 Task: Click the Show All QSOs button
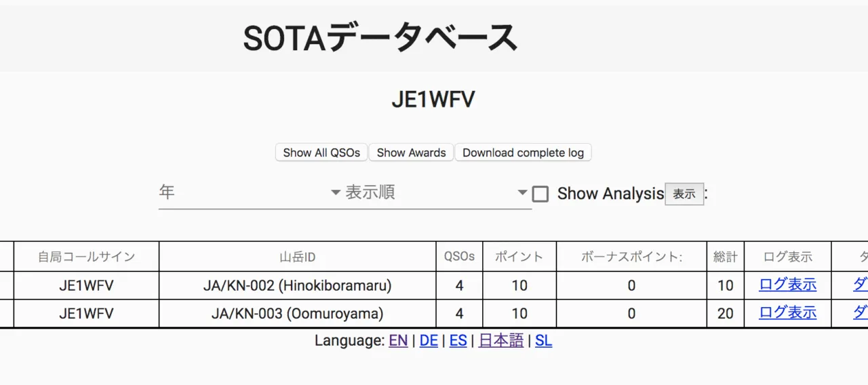[x=321, y=153]
